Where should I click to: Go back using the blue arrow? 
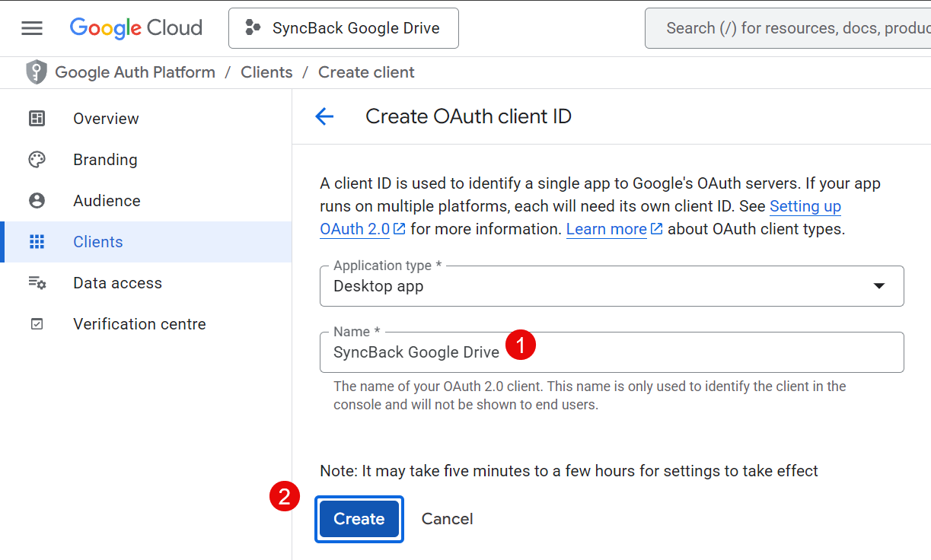click(x=324, y=116)
